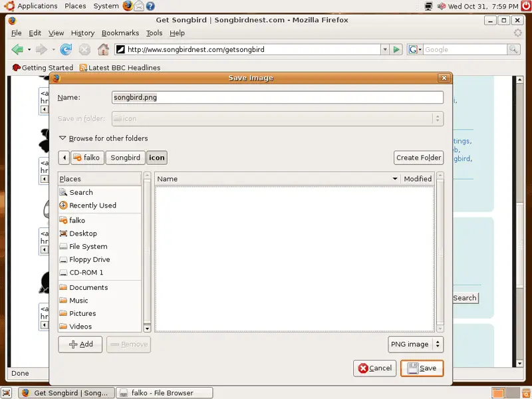Image resolution: width=532 pixels, height=399 pixels.
Task: Click the green Go arrow next to URL
Action: point(396,49)
